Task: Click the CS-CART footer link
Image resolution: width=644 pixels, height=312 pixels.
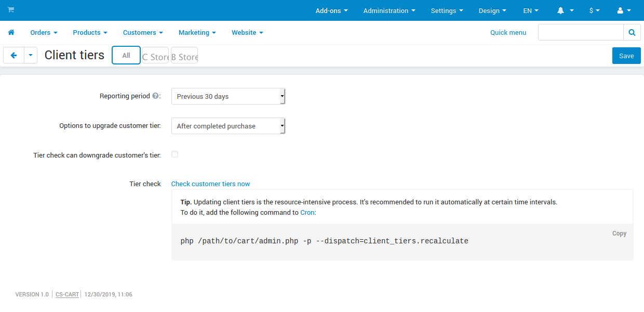Action: pyautogui.click(x=68, y=294)
